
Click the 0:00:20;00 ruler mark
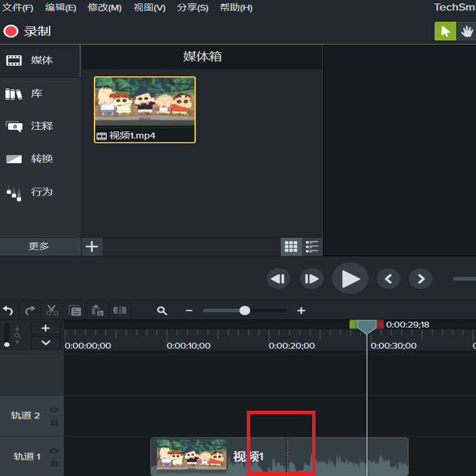292,345
